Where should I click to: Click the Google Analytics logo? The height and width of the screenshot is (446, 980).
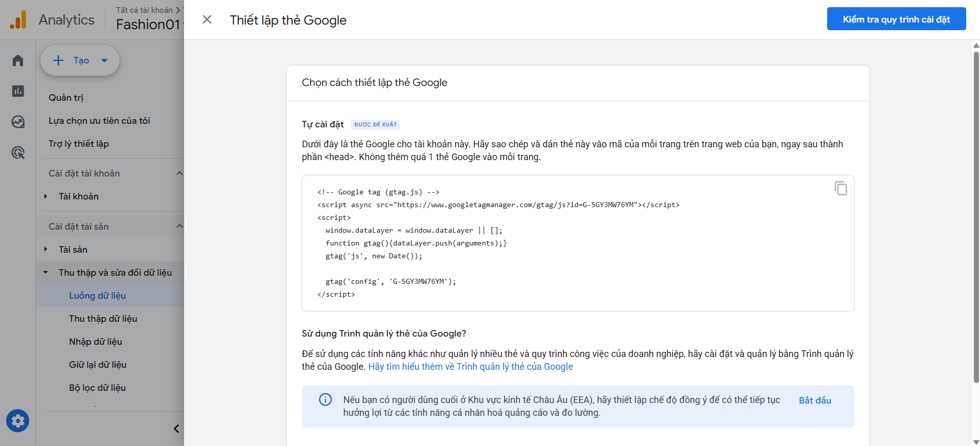click(18, 20)
